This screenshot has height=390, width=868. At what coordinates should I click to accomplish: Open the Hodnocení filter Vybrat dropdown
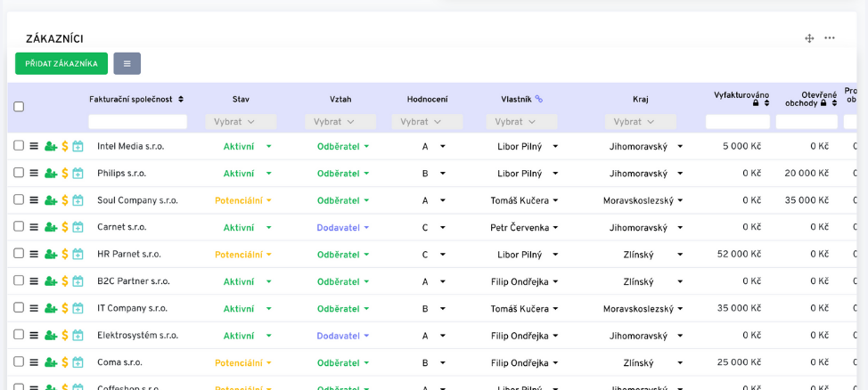428,122
